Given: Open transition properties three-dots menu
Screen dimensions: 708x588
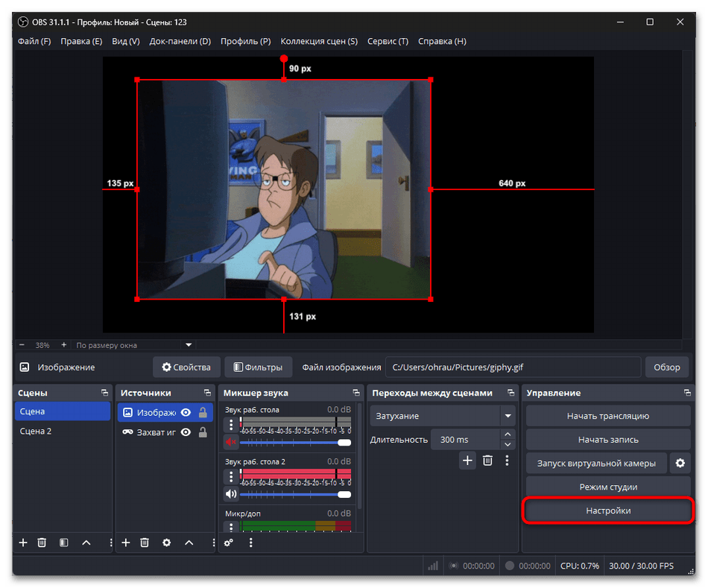Looking at the screenshot, I should point(507,461).
